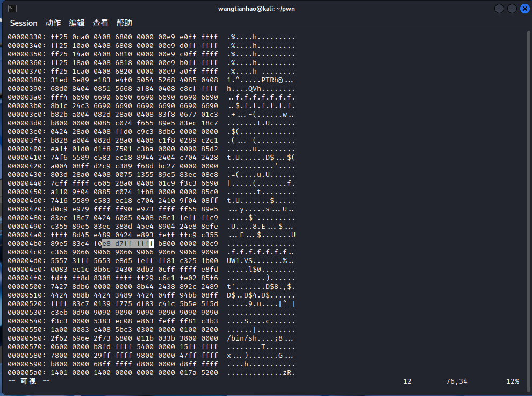The image size is (532, 396).
Task: Click the offset 00000560: address
Action: point(27,338)
